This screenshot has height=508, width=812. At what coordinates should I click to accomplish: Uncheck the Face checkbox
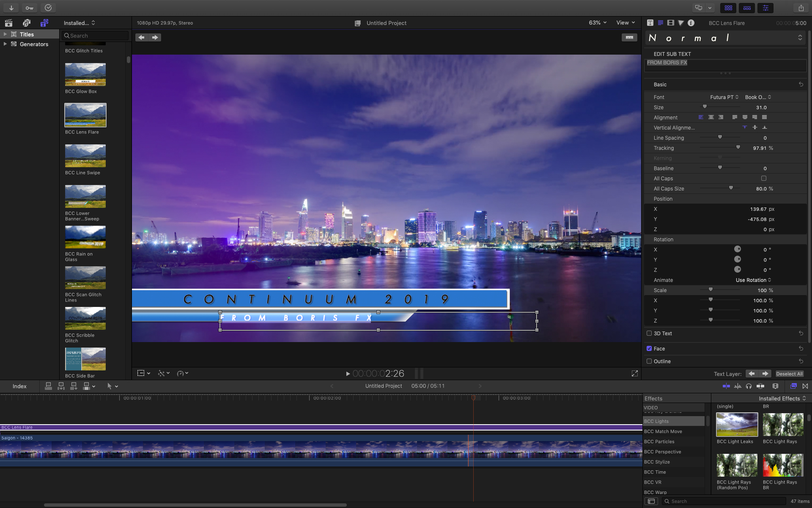649,348
